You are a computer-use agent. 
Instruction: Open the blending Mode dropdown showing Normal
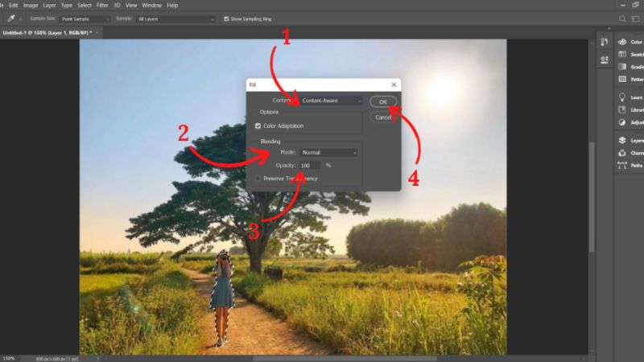point(328,152)
